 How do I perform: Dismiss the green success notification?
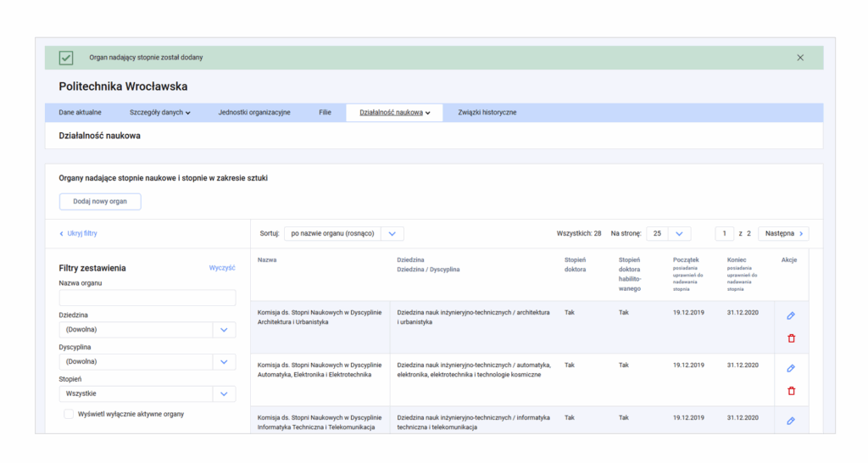click(x=800, y=58)
